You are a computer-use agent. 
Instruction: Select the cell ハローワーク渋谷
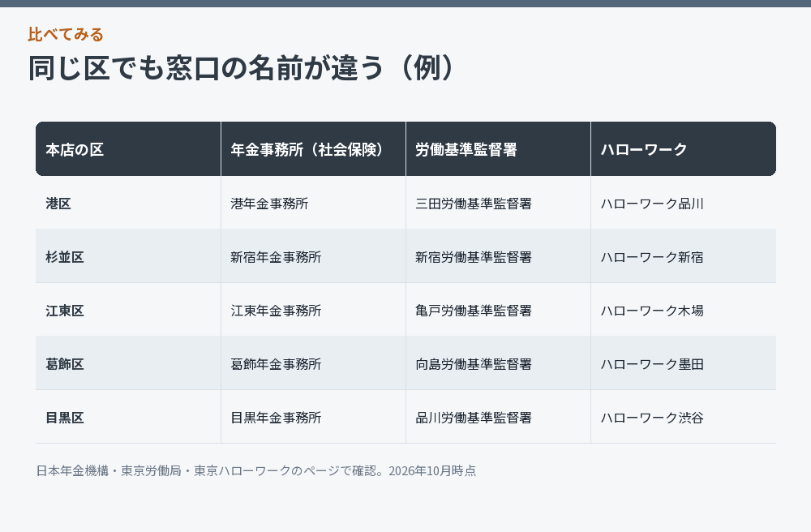click(x=683, y=417)
